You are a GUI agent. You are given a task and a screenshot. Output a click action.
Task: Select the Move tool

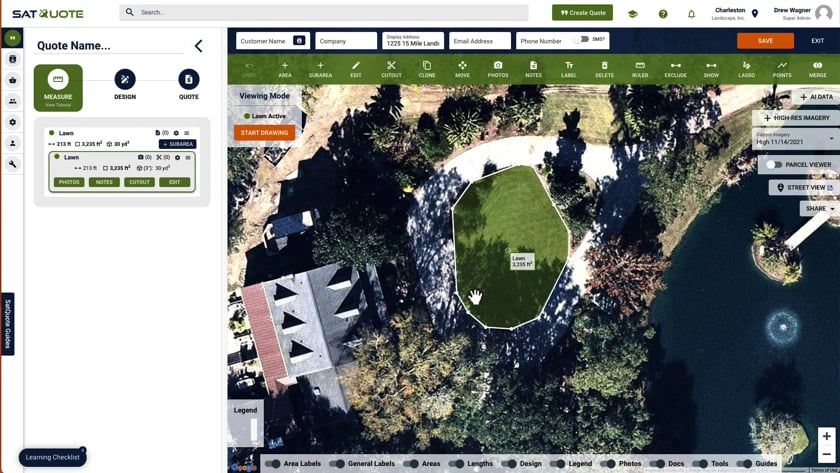click(x=462, y=69)
